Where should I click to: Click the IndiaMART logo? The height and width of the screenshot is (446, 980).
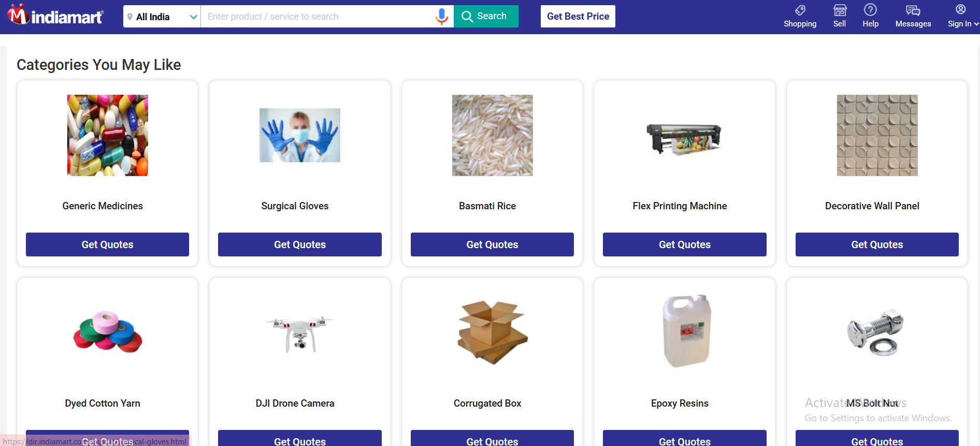[x=55, y=16]
